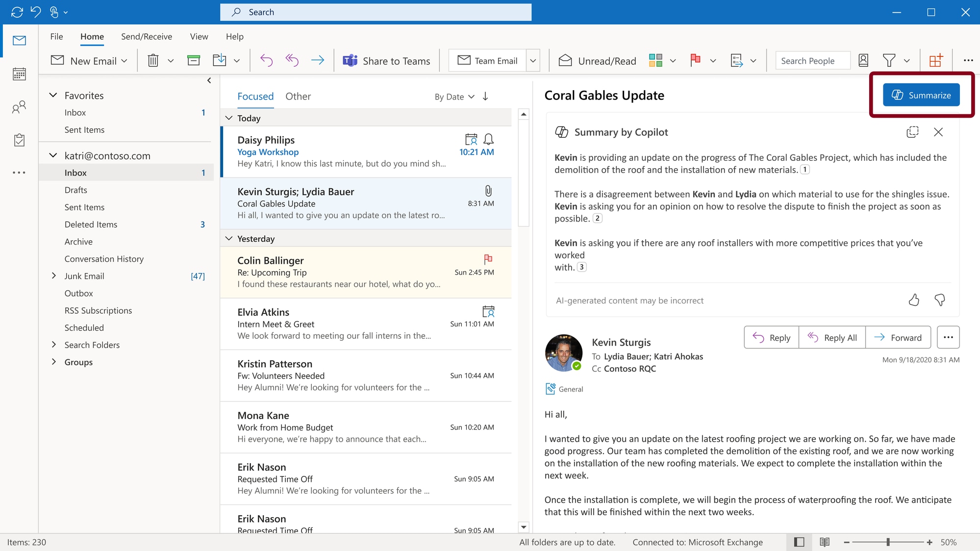
Task: Click the Share to Teams icon
Action: (350, 61)
